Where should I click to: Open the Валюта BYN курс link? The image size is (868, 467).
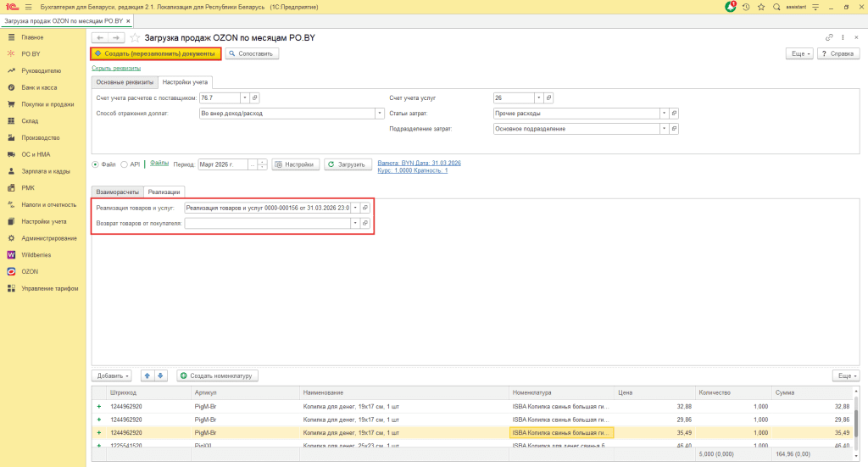[x=419, y=167]
